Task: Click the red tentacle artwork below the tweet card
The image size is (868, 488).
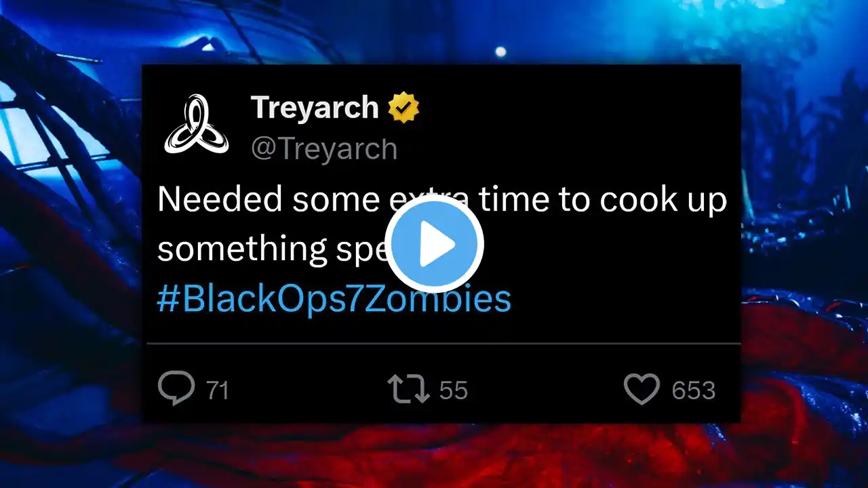Action: point(434,454)
